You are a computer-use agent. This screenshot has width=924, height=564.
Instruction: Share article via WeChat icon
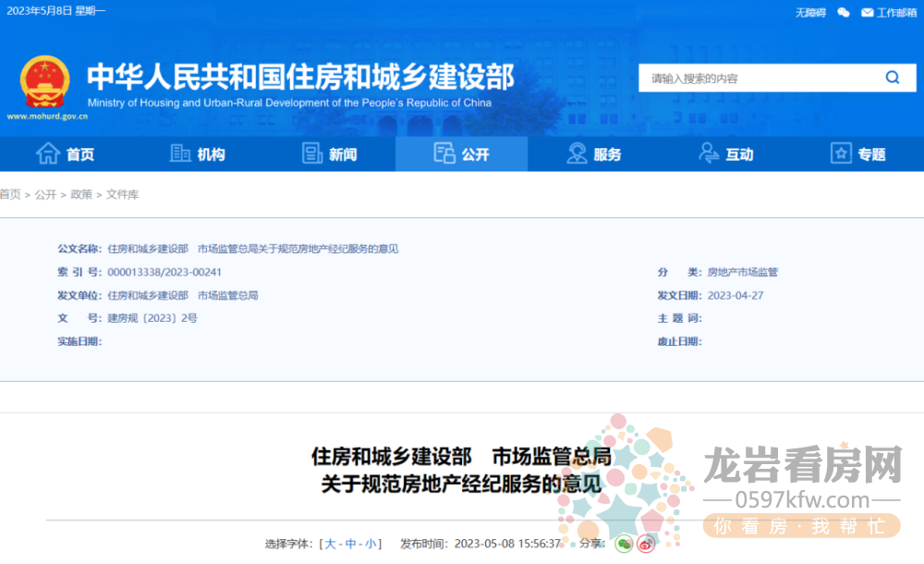[x=624, y=544]
